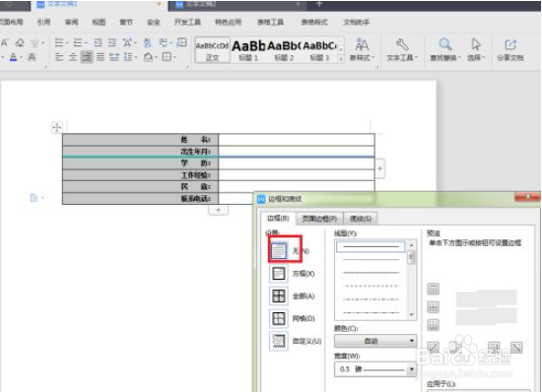Click the shading paint bucket icon
Viewport: 542px width, 392px height.
click(x=148, y=57)
